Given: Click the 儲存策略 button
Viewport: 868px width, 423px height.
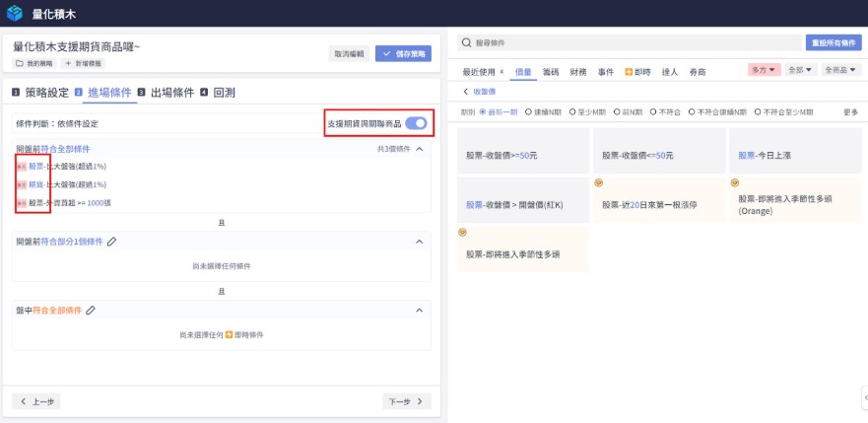Looking at the screenshot, I should (x=403, y=54).
